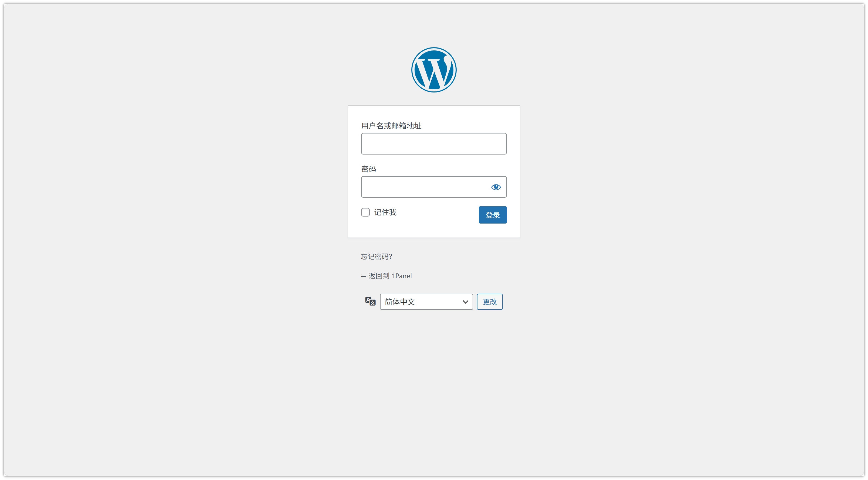Viewport: 868px width, 480px height.
Task: Open the 忘记密码? link
Action: click(377, 256)
